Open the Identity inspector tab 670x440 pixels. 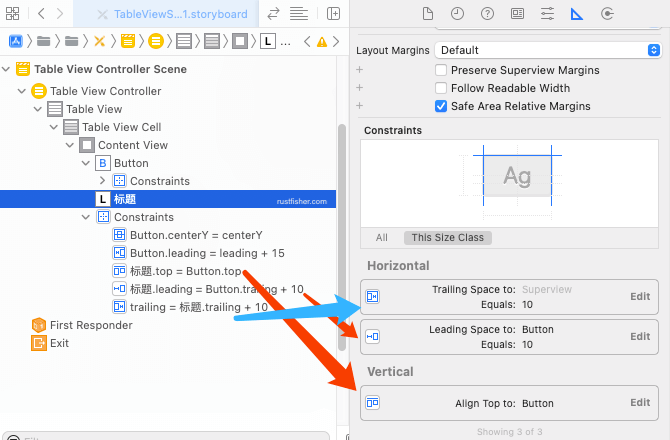[x=517, y=14]
